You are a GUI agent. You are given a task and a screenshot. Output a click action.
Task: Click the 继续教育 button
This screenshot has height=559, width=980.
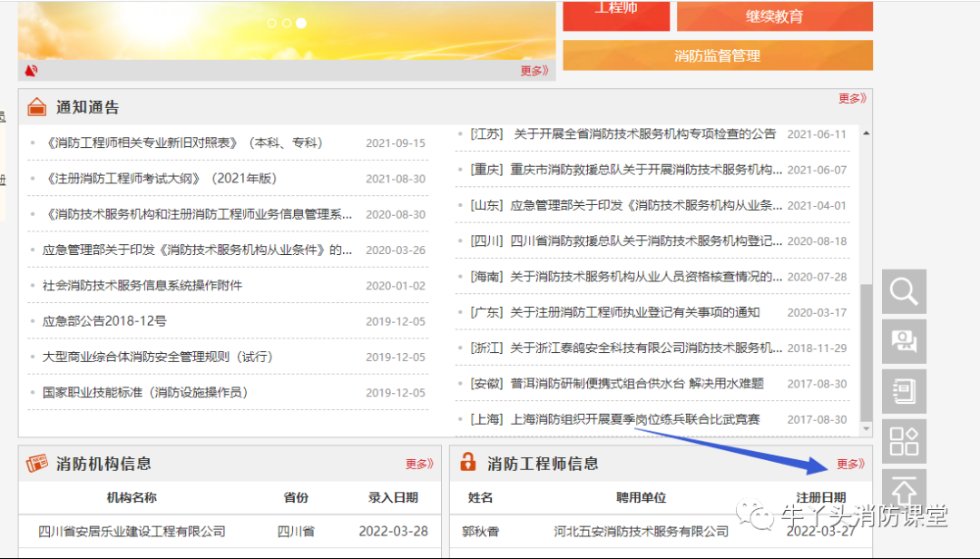coord(774,15)
